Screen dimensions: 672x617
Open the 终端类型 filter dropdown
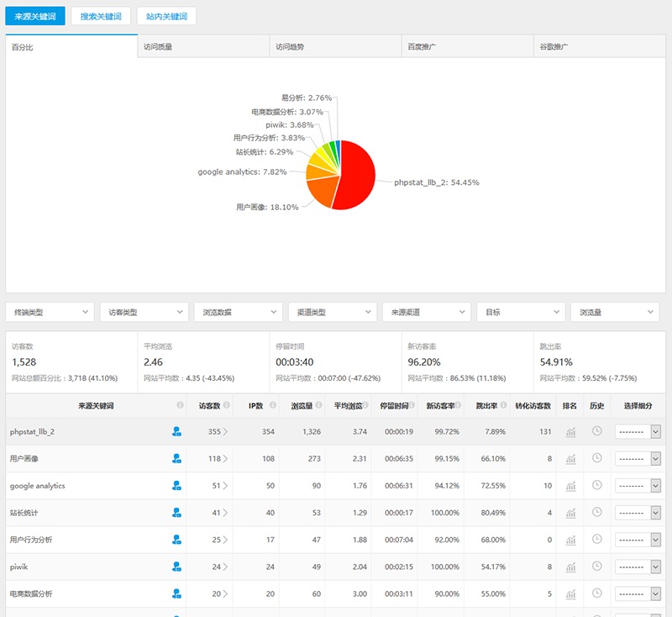point(50,312)
